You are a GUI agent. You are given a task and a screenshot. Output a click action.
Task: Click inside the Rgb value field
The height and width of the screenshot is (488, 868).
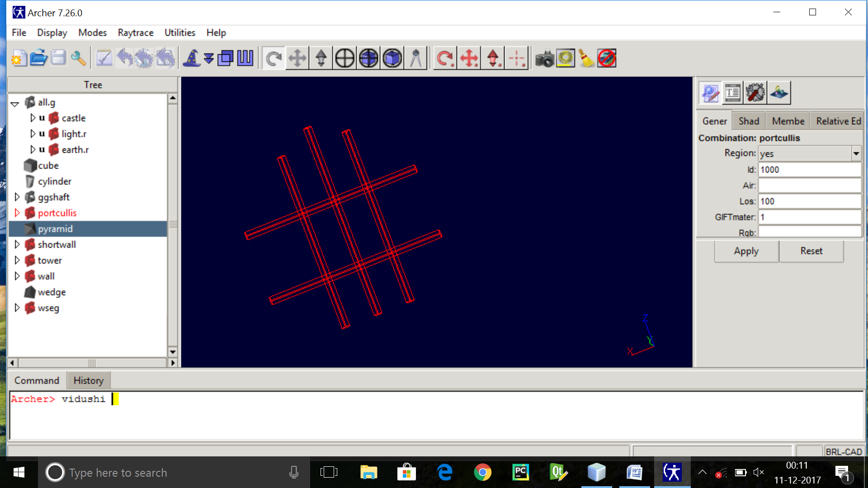coord(809,232)
